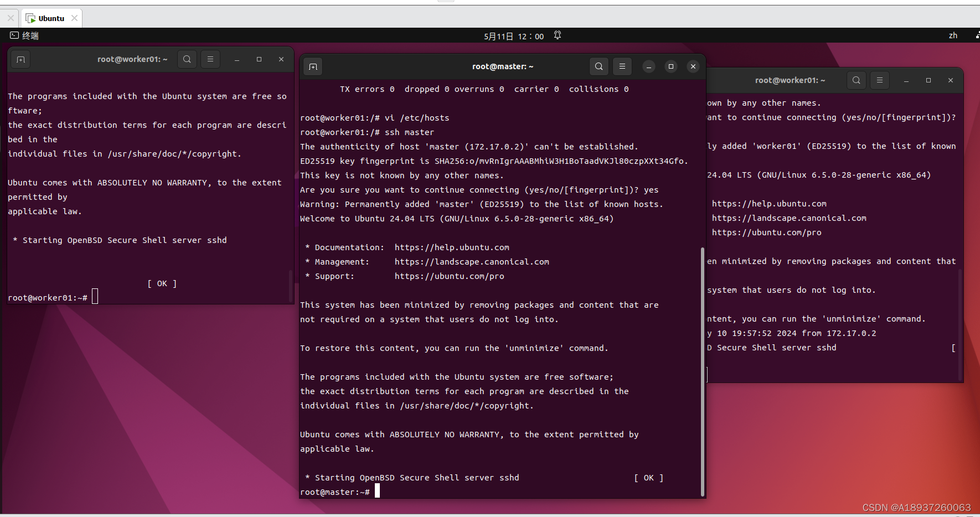Click the ED25519 key fingerprint line

(x=494, y=161)
